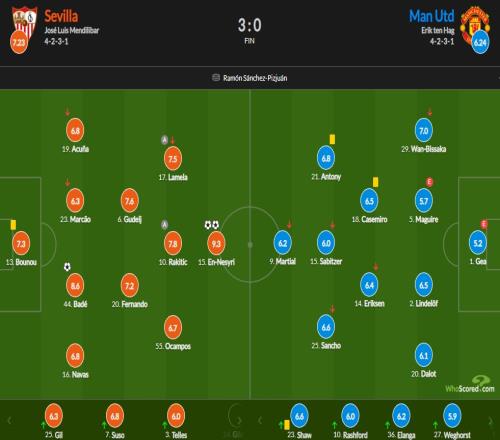Open José Luis Mendilibar manager link
The image size is (500, 440).
pos(72,31)
